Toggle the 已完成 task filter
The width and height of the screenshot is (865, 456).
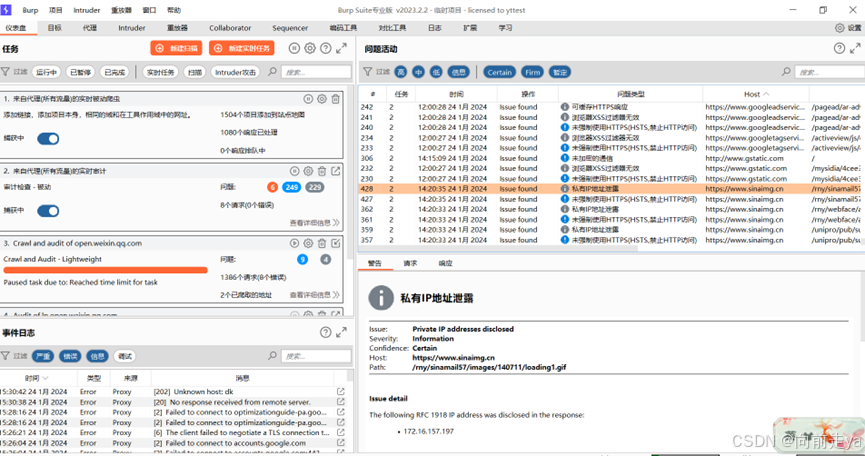(x=114, y=72)
